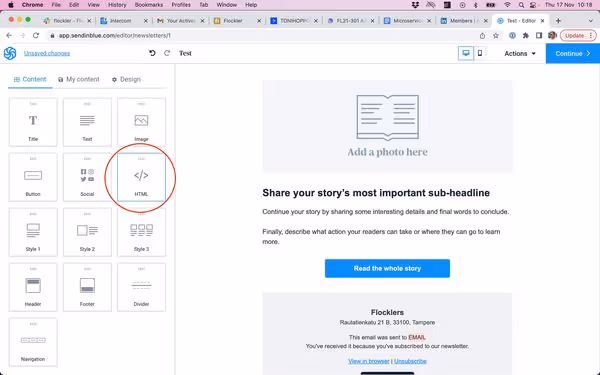Redo the last change
This screenshot has height=375, width=600.
coord(167,53)
